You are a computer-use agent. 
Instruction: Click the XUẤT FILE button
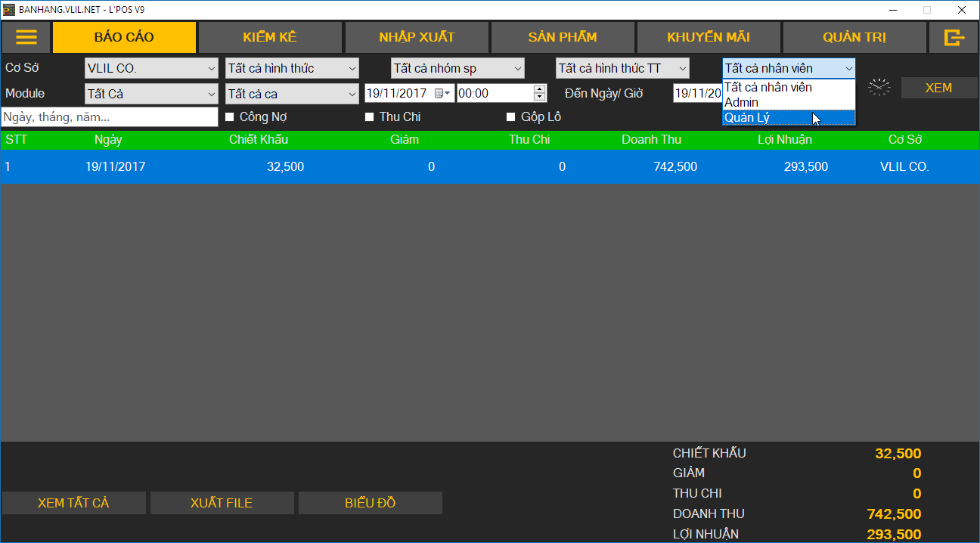(x=222, y=503)
